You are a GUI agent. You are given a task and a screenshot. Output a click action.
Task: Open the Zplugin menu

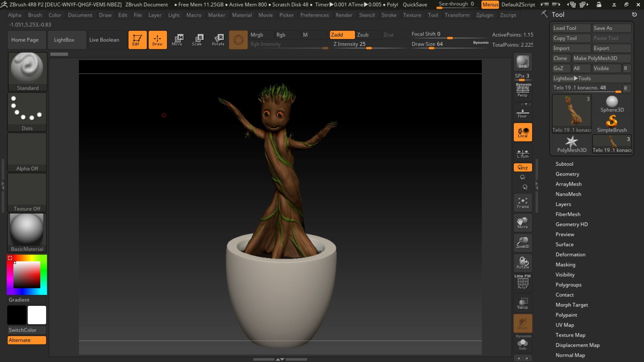click(485, 15)
